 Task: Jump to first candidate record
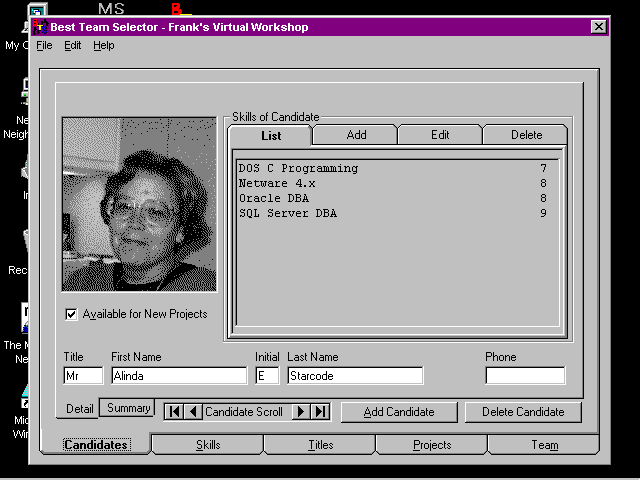pos(174,412)
